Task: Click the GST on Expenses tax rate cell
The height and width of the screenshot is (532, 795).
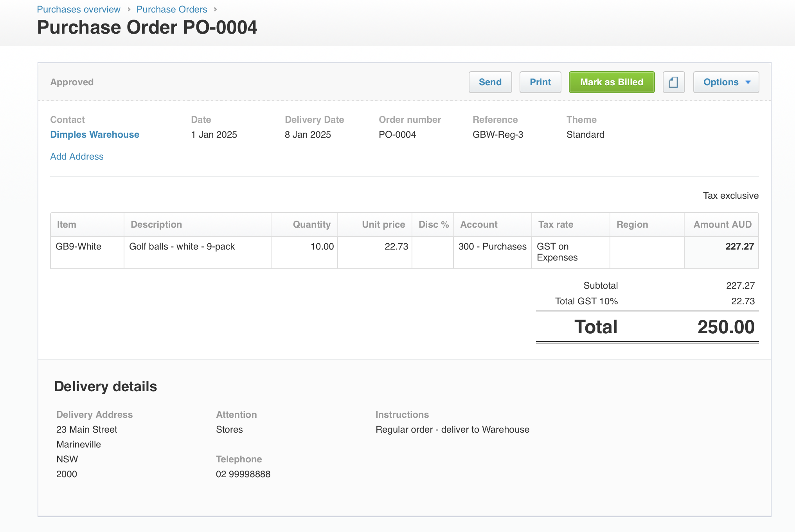Action: [557, 252]
